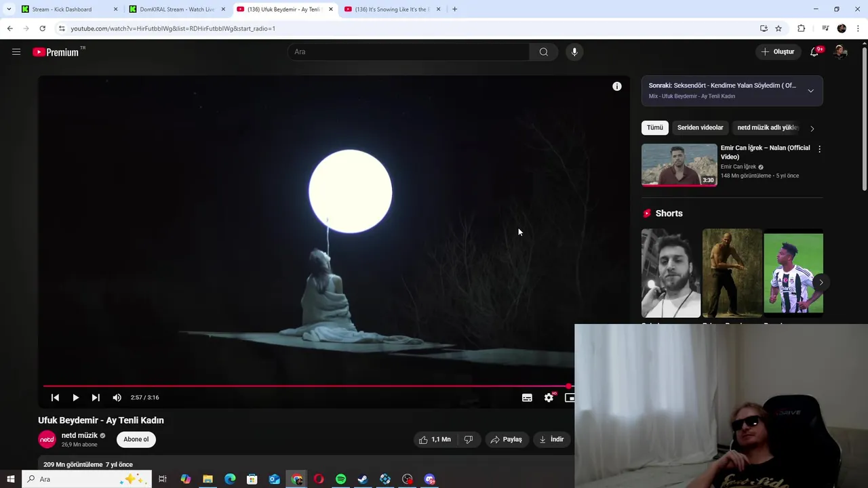Select netd müzik adlı yükle chip

(766, 127)
